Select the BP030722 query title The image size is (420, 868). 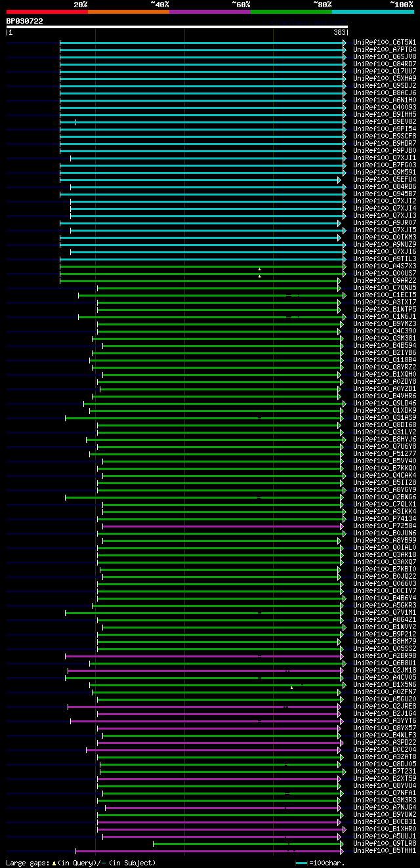pos(25,21)
